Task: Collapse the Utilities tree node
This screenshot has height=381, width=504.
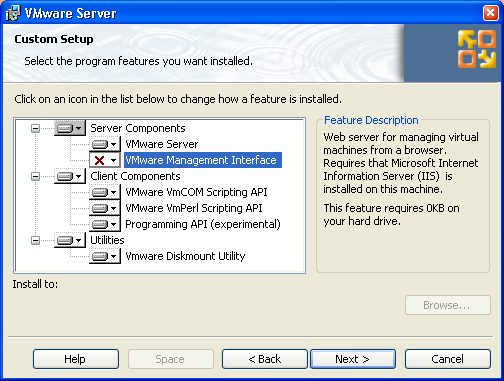Action: point(35,240)
